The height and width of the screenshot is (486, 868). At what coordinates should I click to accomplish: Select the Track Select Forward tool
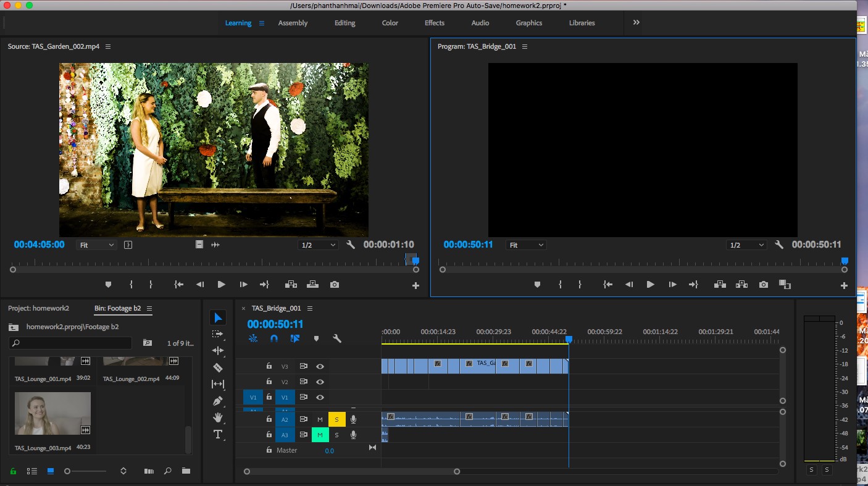(218, 334)
